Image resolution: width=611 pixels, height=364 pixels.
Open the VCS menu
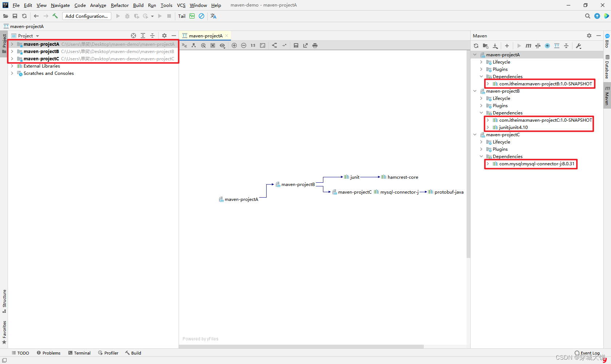click(x=181, y=5)
